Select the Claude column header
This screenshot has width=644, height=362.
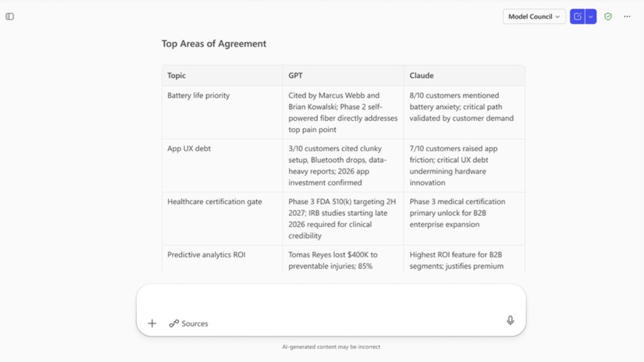tap(421, 76)
